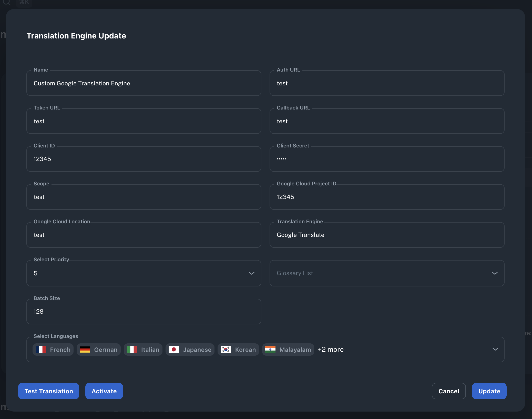Image resolution: width=532 pixels, height=419 pixels.
Task: Click the Japanese flag icon
Action: pyautogui.click(x=174, y=349)
